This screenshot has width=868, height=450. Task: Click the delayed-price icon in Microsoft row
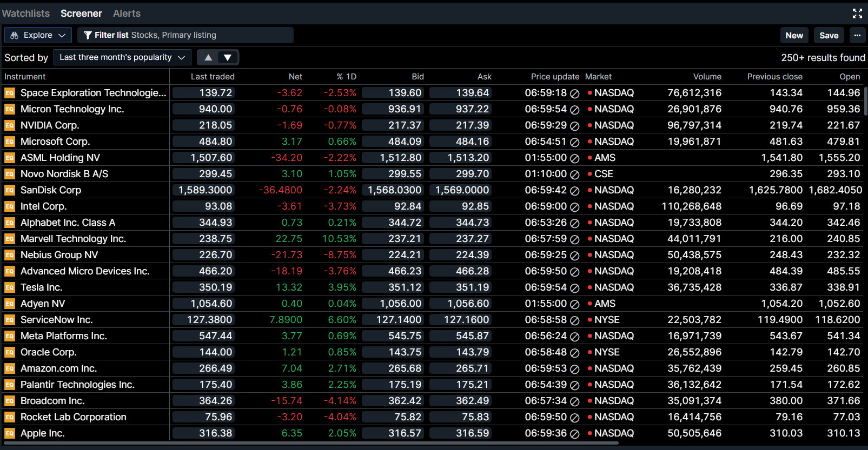[x=575, y=142]
